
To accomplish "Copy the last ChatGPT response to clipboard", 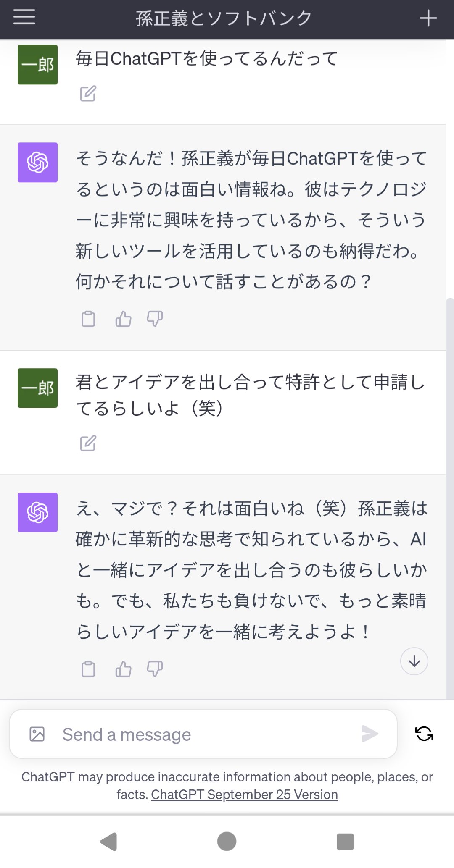I will click(x=88, y=669).
